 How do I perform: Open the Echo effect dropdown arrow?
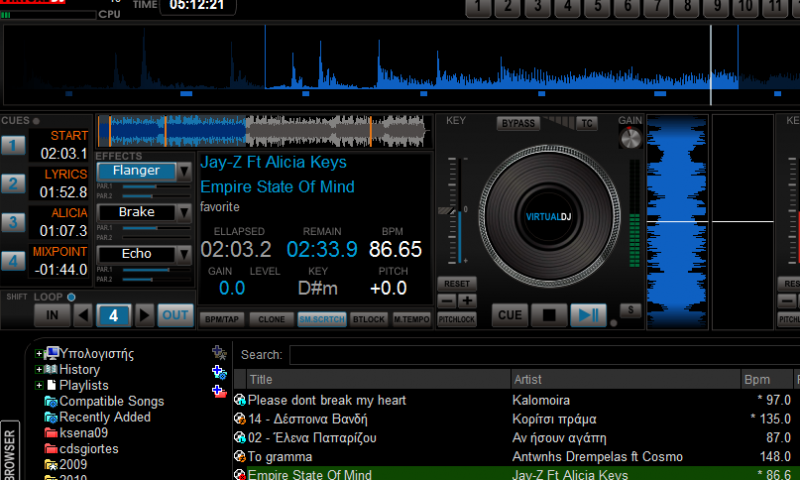[184, 254]
